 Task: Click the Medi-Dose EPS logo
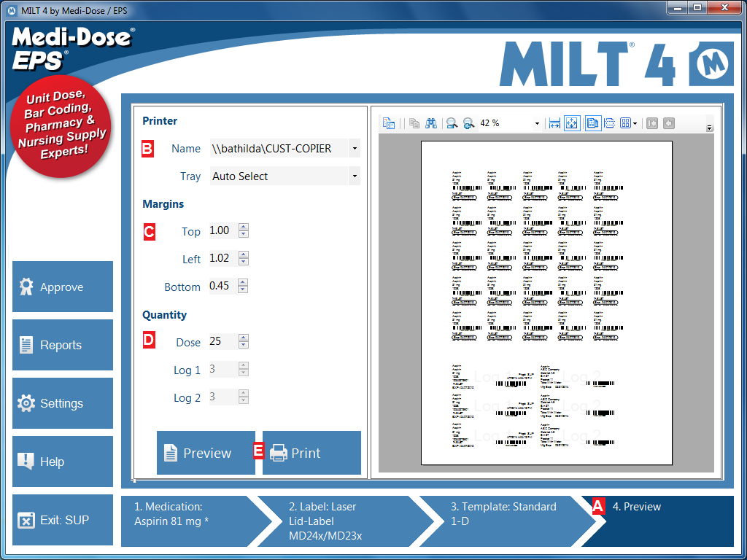(72, 49)
